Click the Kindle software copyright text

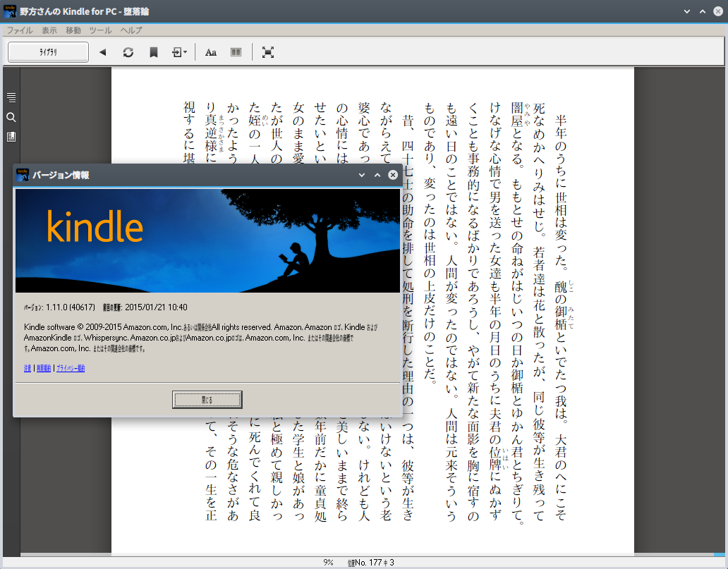(200, 338)
